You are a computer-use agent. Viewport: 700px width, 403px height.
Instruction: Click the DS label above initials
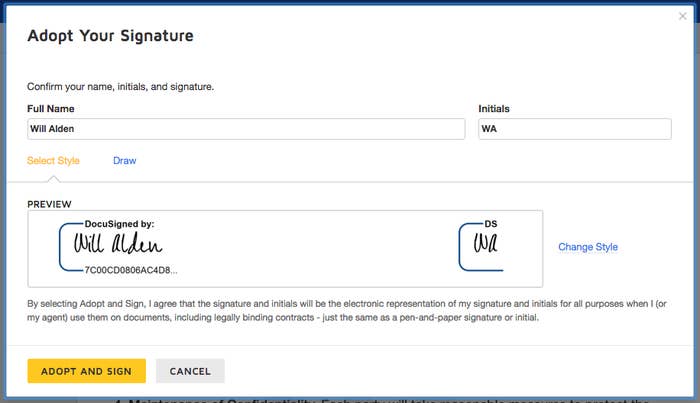(x=491, y=224)
